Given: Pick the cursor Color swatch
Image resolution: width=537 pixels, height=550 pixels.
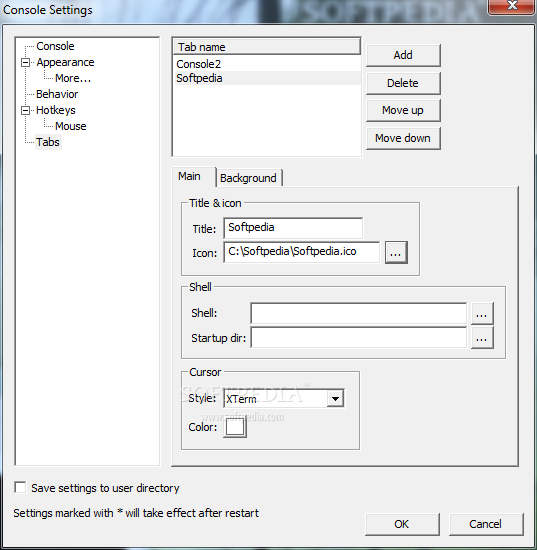Looking at the screenshot, I should coord(235,428).
